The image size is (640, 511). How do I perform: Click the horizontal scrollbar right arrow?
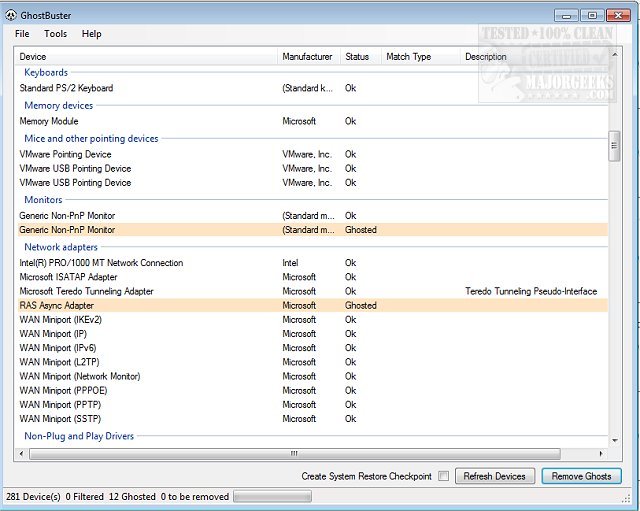click(x=602, y=454)
